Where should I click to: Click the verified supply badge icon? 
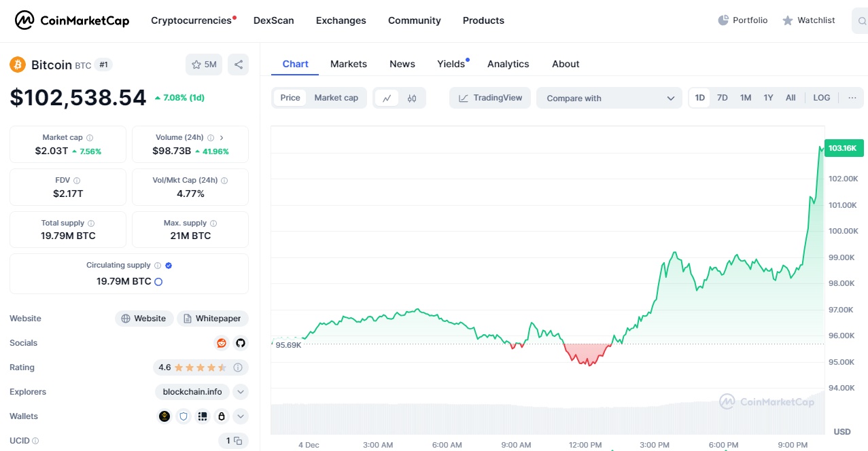pyautogui.click(x=169, y=266)
